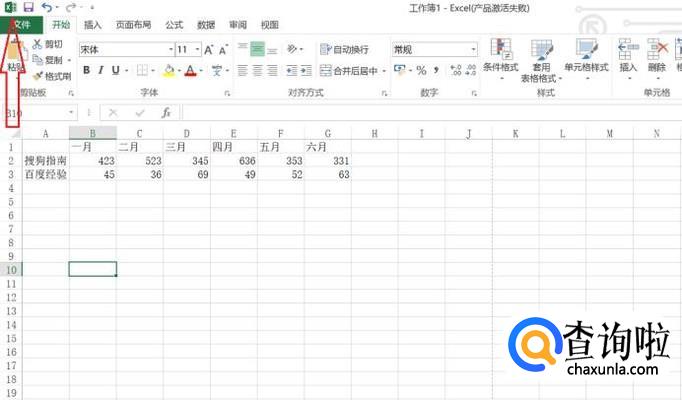The width and height of the screenshot is (682, 400).
Task: Apply cell borders icon
Action: click(x=142, y=70)
